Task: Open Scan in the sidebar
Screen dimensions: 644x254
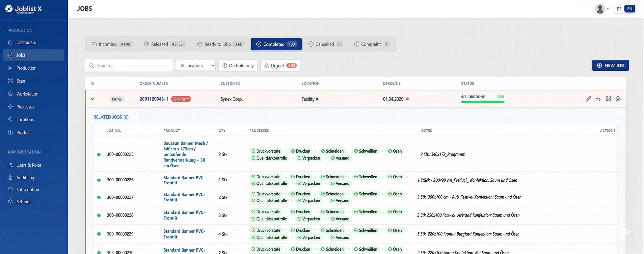Action: coord(20,81)
